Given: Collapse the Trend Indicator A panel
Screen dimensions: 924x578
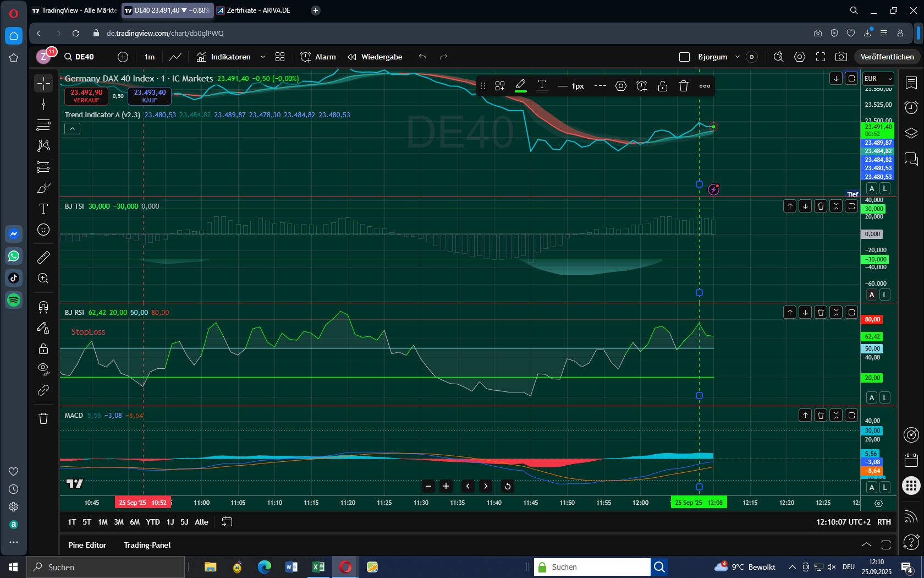Looking at the screenshot, I should (x=71, y=128).
